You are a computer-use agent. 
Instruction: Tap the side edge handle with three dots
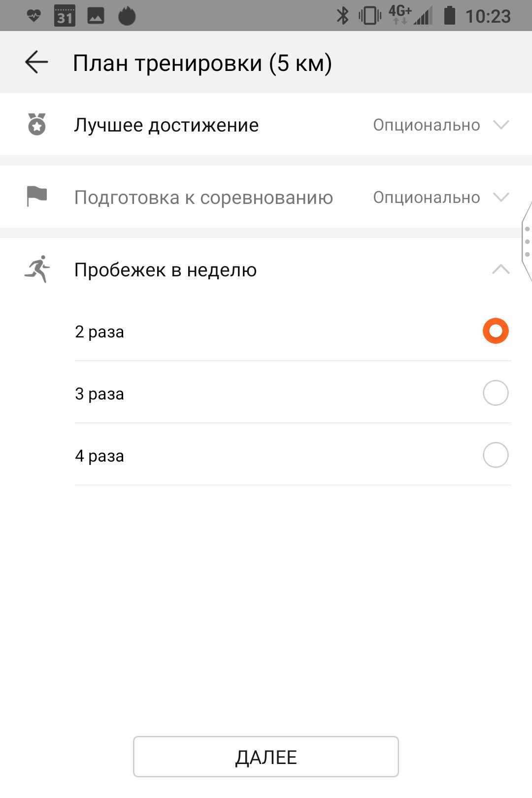pyautogui.click(x=527, y=241)
